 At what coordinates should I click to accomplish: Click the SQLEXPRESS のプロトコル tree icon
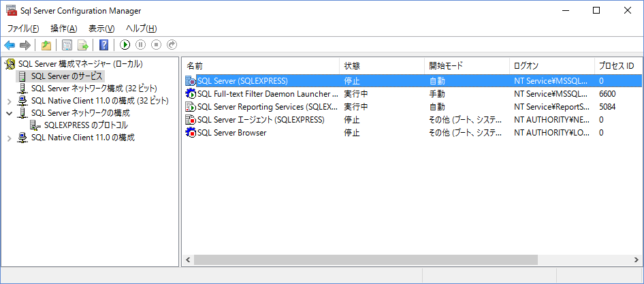click(35, 125)
